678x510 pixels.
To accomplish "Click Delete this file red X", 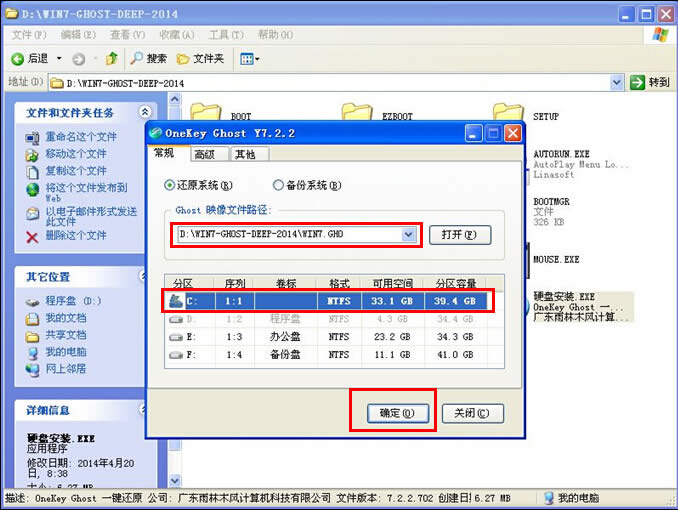I will pos(33,236).
